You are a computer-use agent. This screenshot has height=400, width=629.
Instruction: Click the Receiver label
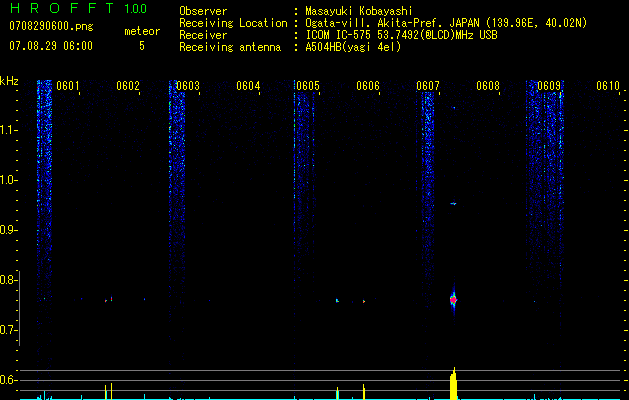click(x=203, y=35)
